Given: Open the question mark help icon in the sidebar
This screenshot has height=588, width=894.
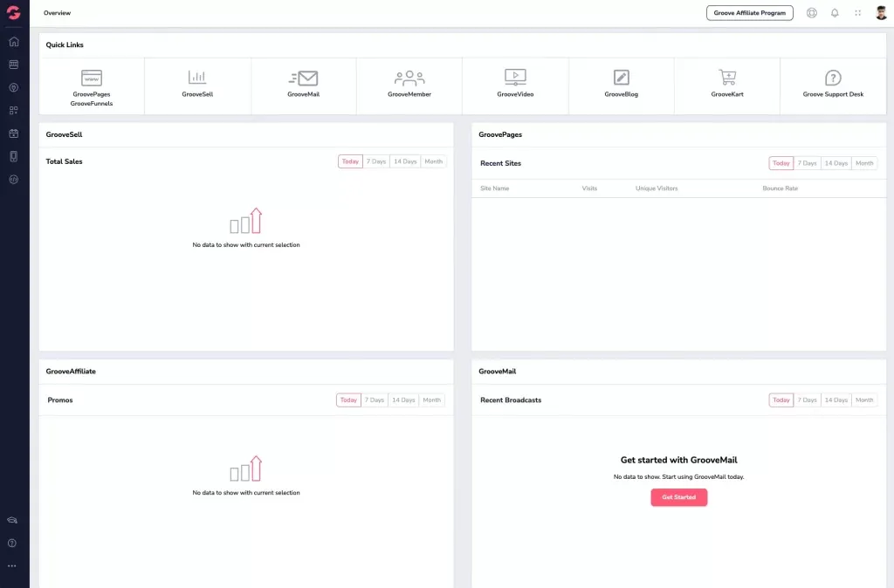Looking at the screenshot, I should coord(12,543).
